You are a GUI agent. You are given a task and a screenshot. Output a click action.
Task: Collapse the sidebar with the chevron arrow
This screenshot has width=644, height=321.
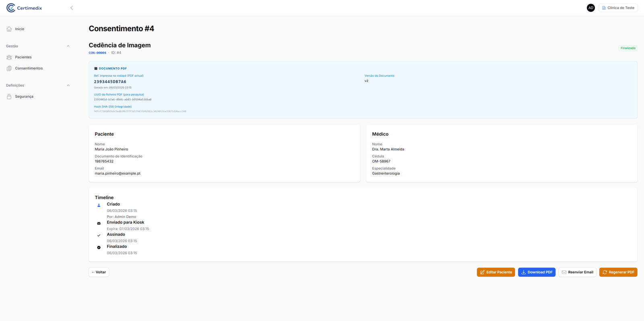tap(72, 8)
